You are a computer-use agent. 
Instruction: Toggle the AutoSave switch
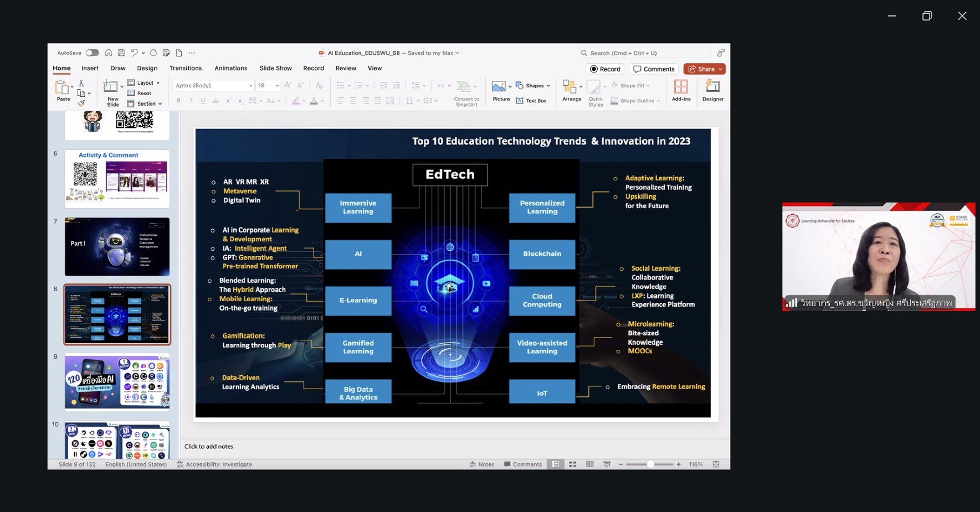(92, 53)
